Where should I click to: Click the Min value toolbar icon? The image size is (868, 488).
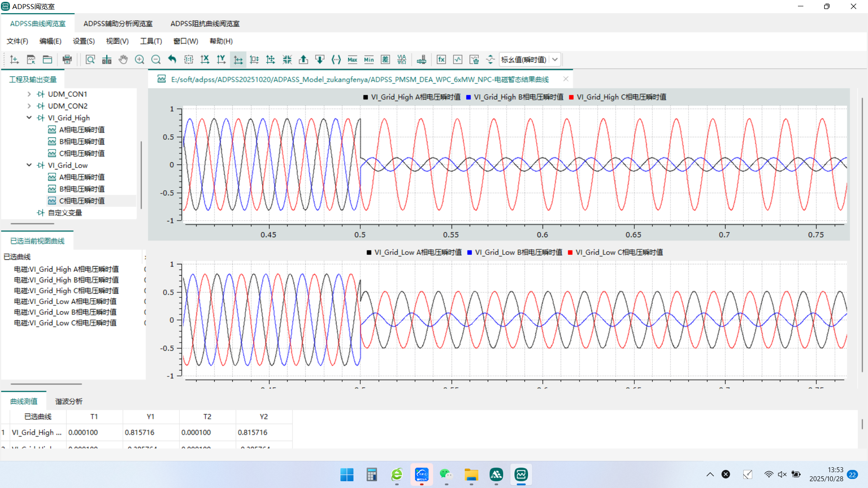click(369, 60)
